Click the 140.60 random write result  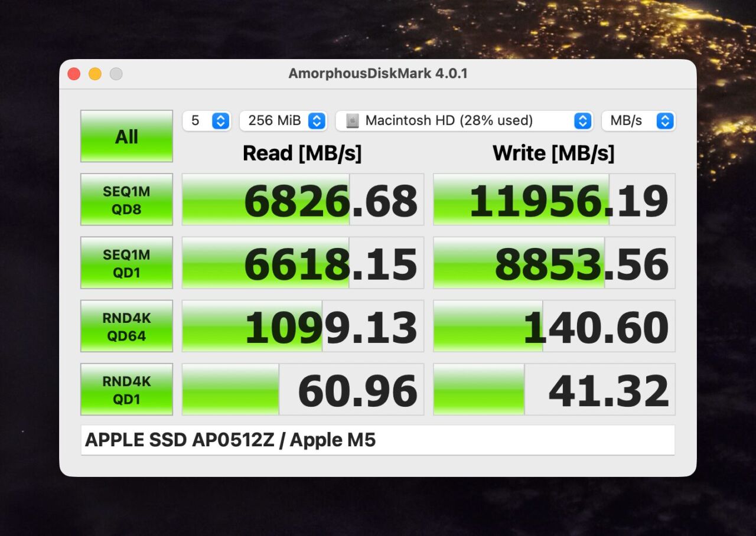tap(554, 326)
